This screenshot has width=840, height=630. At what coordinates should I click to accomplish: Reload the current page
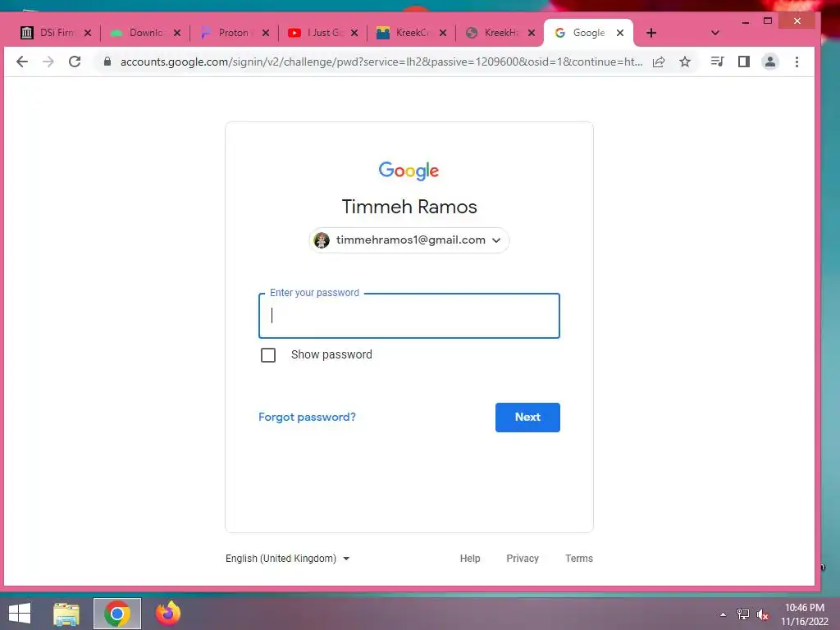(x=75, y=62)
